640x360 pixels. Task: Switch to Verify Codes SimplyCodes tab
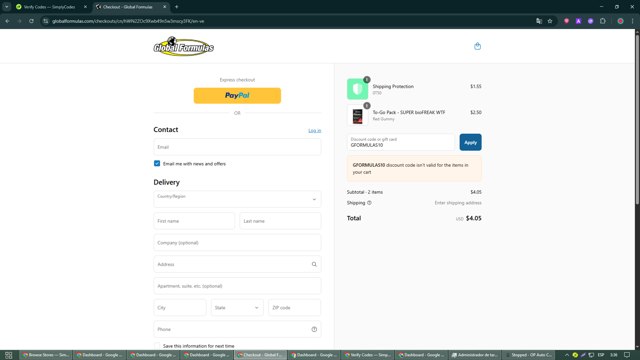pos(50,7)
